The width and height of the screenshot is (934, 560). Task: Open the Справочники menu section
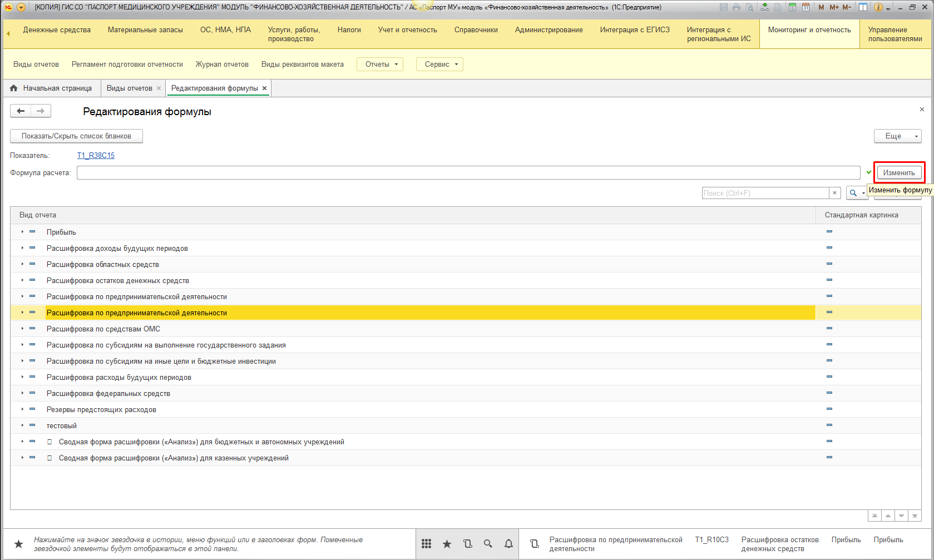pos(476,30)
